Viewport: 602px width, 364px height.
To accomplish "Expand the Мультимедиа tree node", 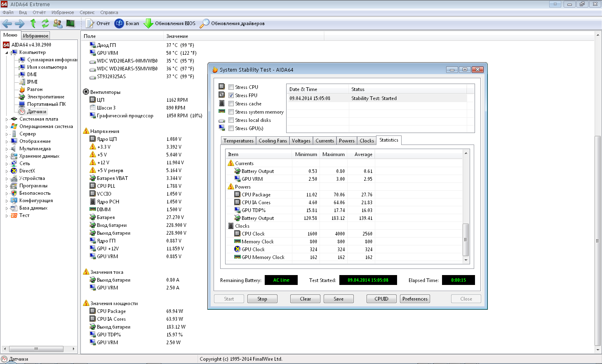I will (7, 149).
